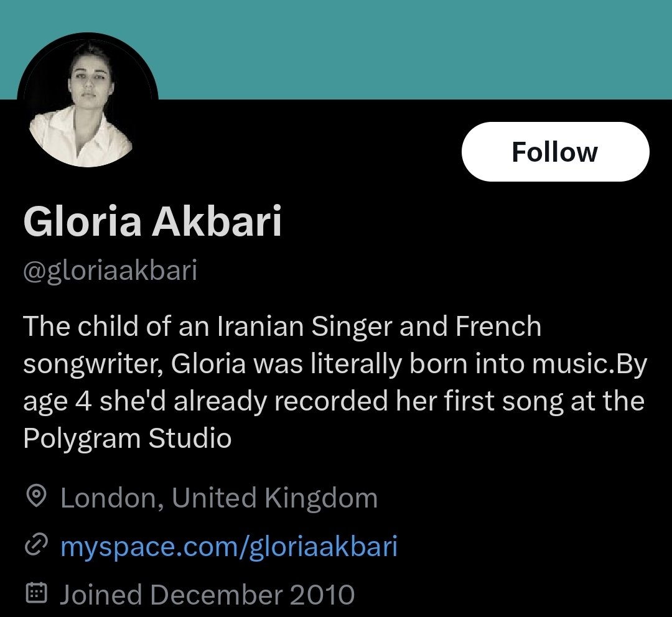
Task: Open the myspace.com/gloriaakbari link
Action: click(228, 547)
